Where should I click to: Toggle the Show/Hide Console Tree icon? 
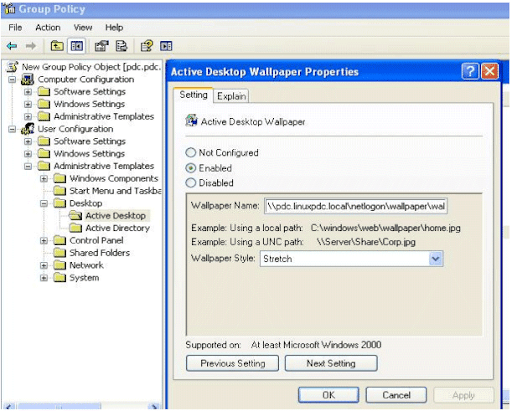pos(77,46)
